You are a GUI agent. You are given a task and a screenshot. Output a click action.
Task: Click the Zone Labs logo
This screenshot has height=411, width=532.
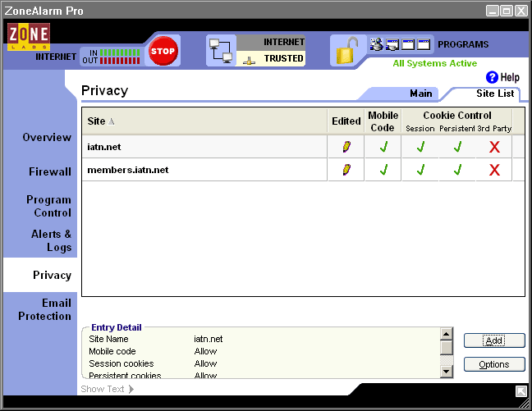pos(29,37)
